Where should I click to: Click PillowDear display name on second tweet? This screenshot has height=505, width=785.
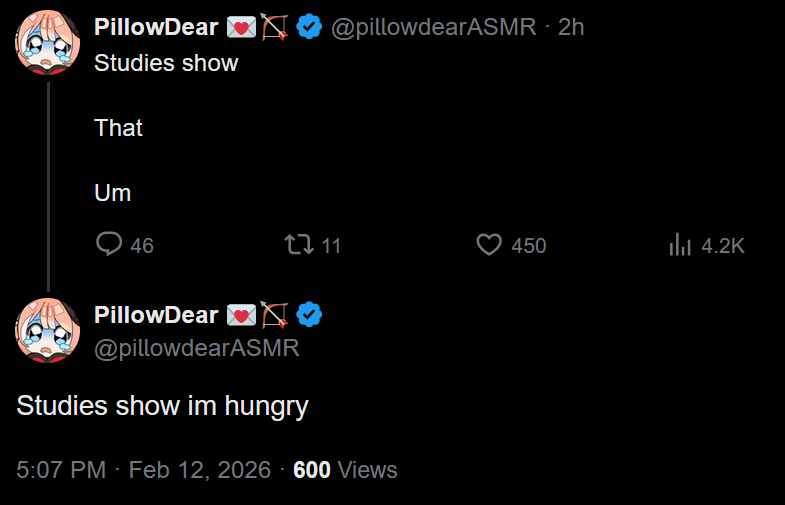[x=156, y=315]
